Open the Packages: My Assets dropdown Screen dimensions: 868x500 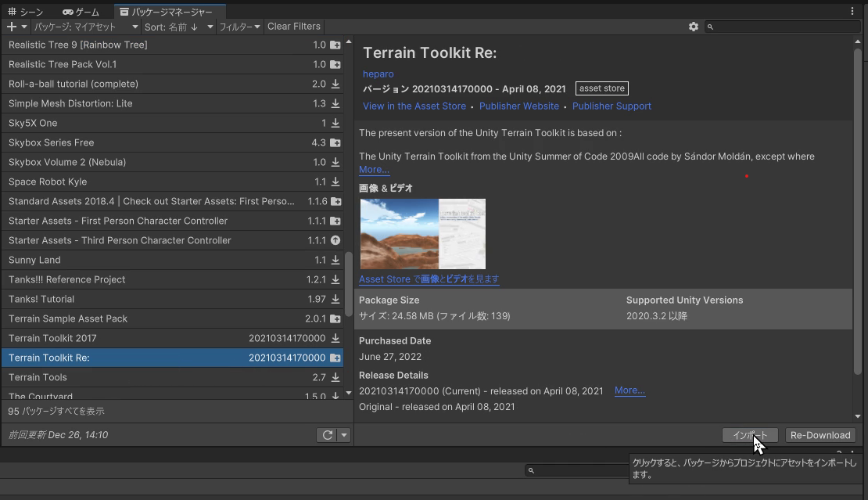coord(86,27)
